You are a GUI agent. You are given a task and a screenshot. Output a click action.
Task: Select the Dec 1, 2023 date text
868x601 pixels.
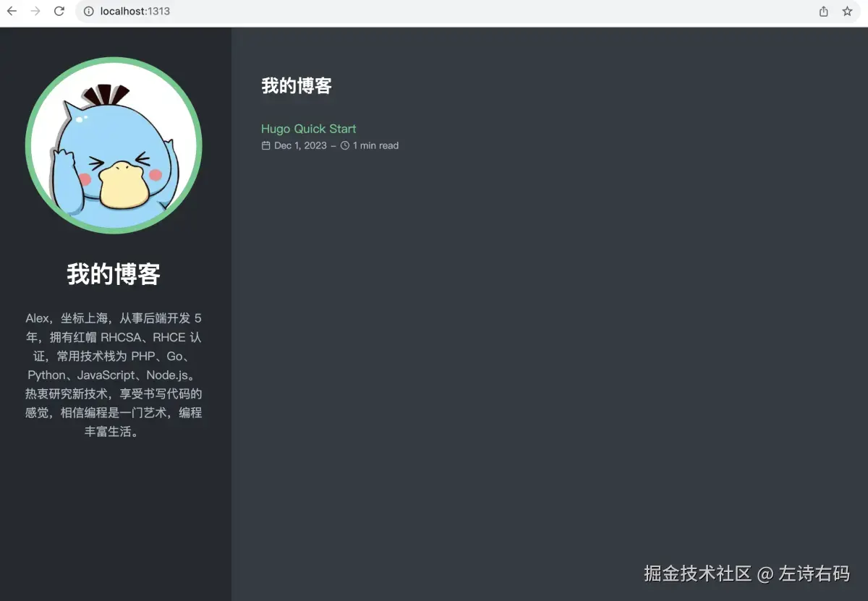301,145
